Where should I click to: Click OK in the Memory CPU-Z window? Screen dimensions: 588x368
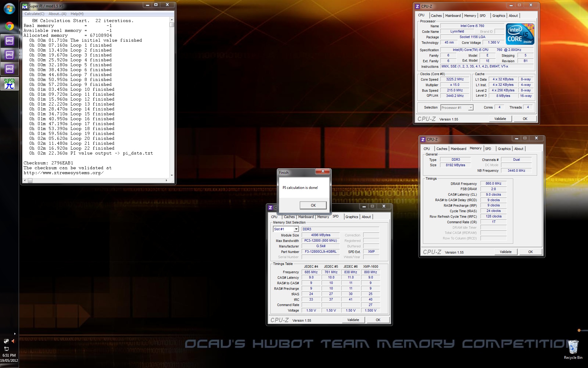[530, 252]
